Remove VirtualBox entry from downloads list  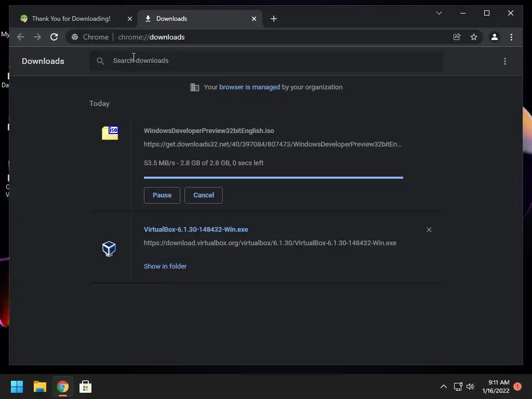point(429,230)
